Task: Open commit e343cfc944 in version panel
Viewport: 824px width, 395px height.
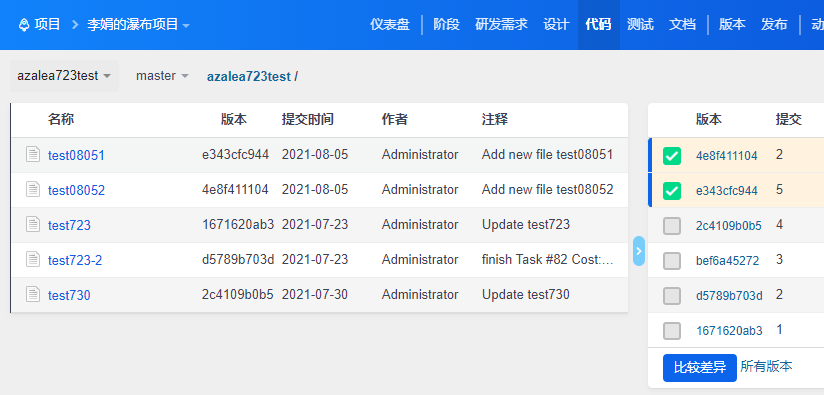Action: 727,191
